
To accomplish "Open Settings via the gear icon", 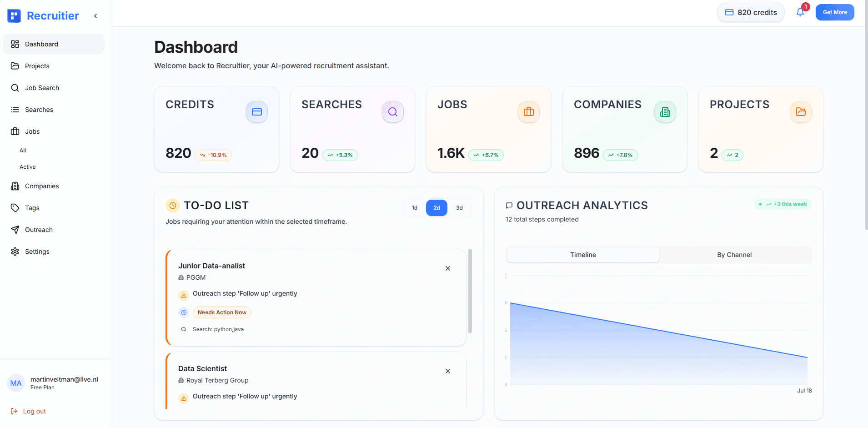I will [15, 251].
